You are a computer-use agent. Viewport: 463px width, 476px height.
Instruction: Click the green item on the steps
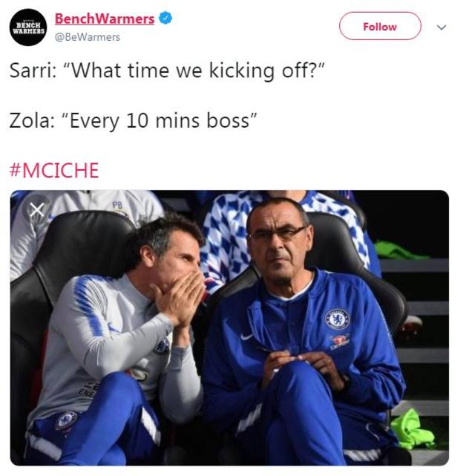click(x=413, y=431)
